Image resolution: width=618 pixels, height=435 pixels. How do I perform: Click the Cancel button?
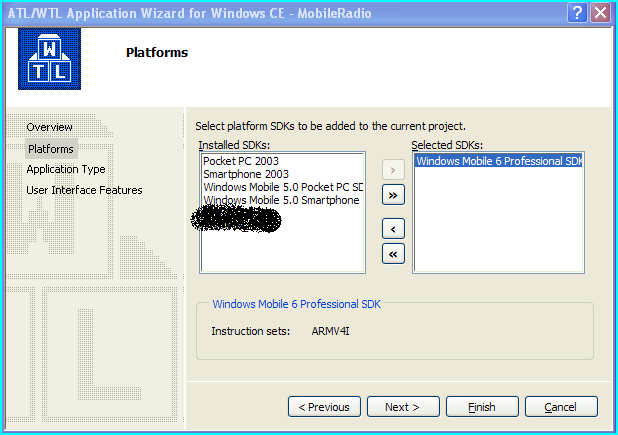click(x=561, y=407)
